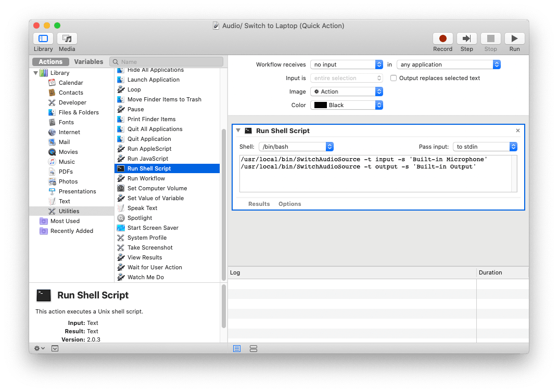The width and height of the screenshot is (558, 392).
Task: Open the disabled Input is dropdown
Action: coord(347,78)
